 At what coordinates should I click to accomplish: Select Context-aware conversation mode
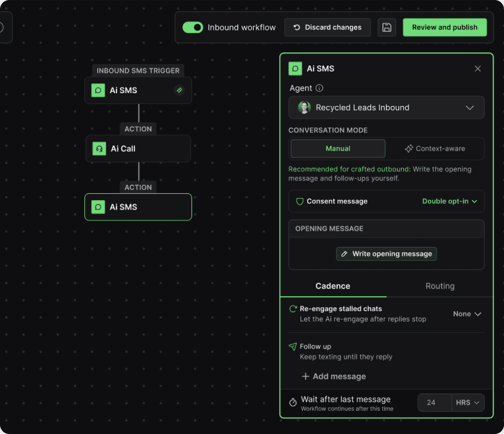pos(435,148)
